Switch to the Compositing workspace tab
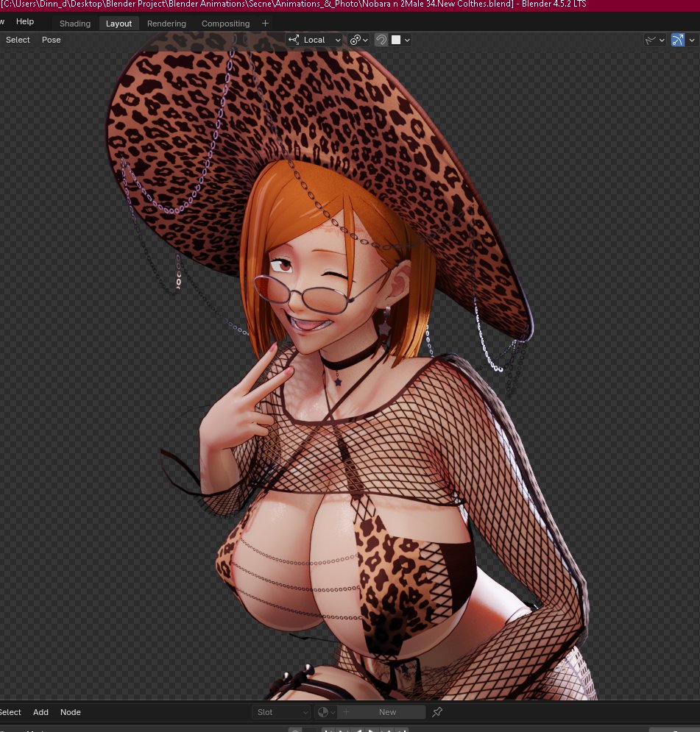The image size is (700, 732). (x=225, y=24)
